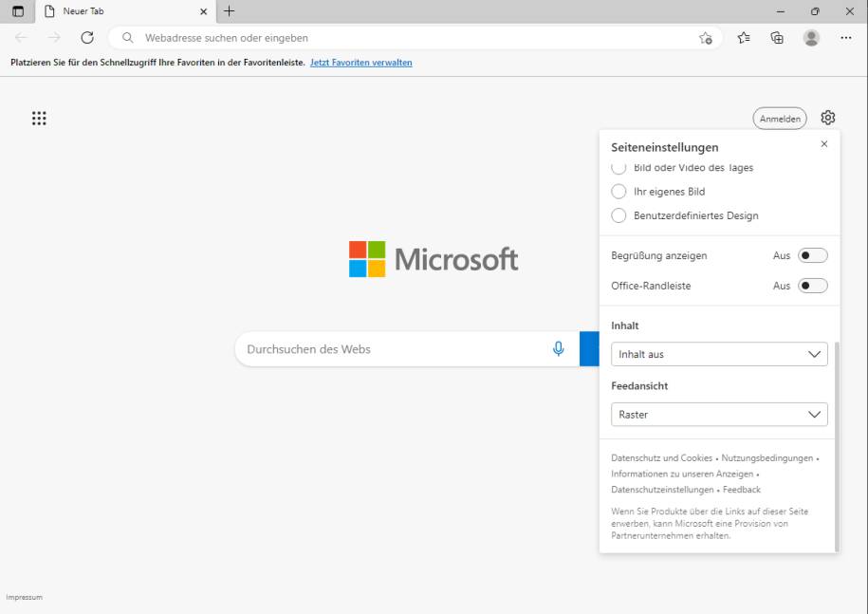Disable the Begrüßung anzeigen toggle
Image resolution: width=868 pixels, height=614 pixels.
tap(814, 254)
